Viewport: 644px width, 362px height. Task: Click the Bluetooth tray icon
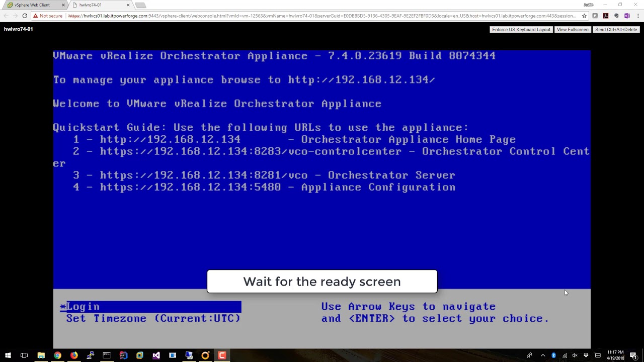tap(553, 355)
